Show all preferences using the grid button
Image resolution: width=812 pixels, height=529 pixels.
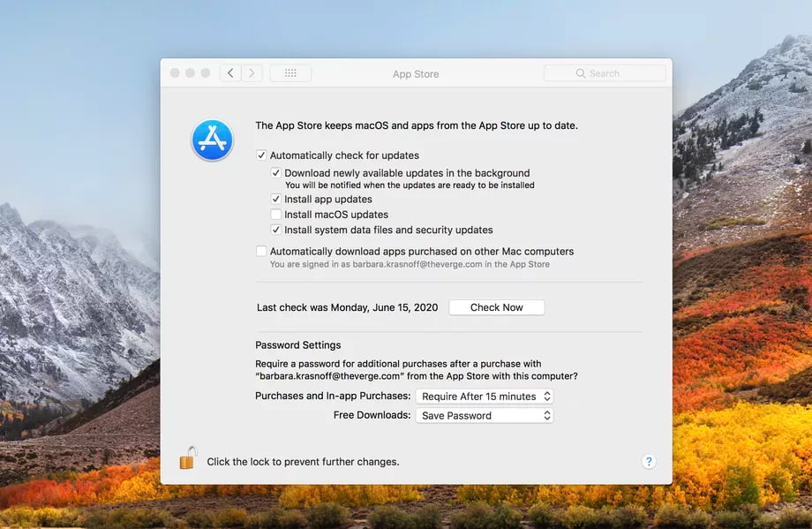click(290, 73)
